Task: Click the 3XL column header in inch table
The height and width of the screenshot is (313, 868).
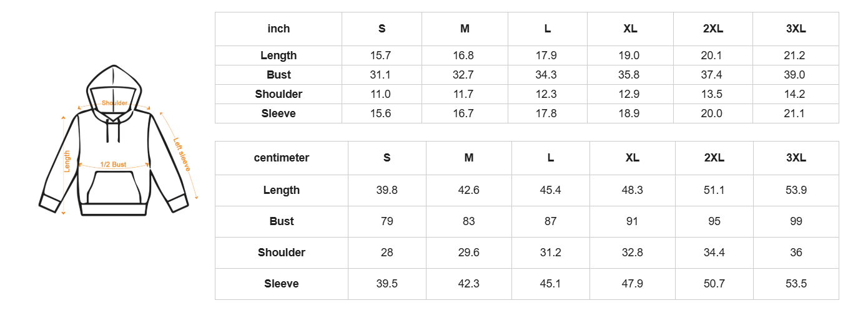Action: pos(796,29)
